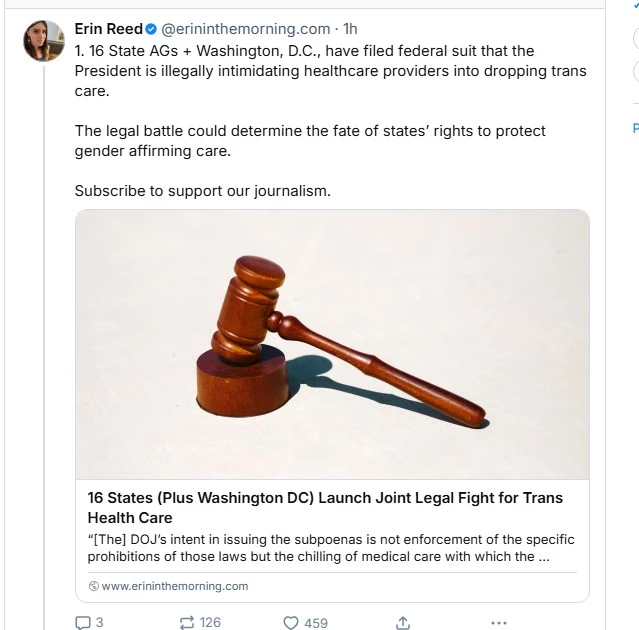Repost this post using the repost icon
Screen dimensions: 639x630
pos(186,622)
